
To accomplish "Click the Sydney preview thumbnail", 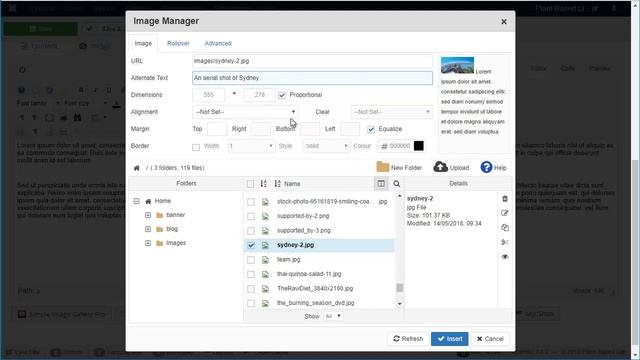I will click(x=457, y=65).
